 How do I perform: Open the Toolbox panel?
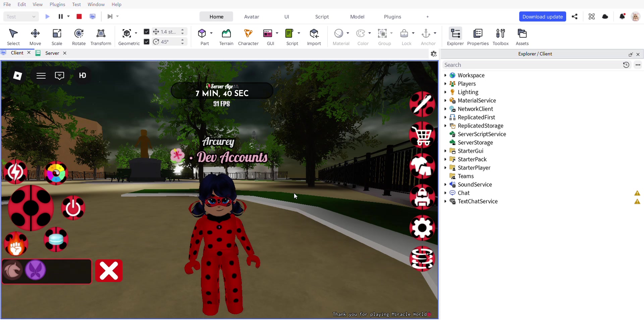pyautogui.click(x=500, y=37)
